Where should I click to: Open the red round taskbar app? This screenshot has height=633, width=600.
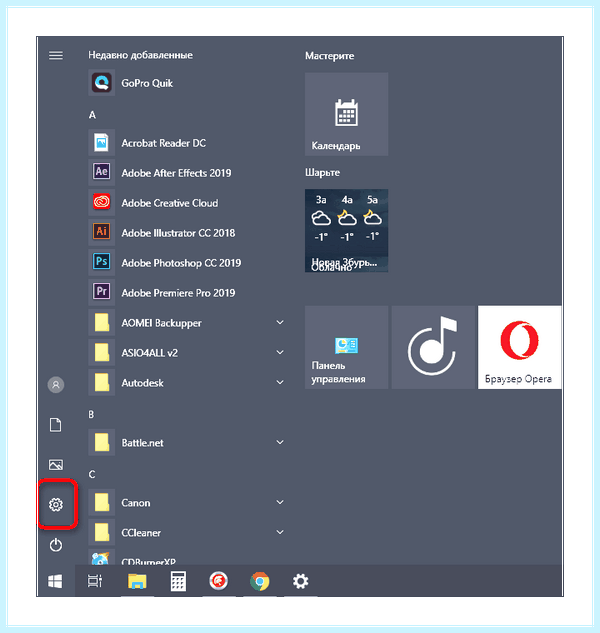[x=218, y=581]
